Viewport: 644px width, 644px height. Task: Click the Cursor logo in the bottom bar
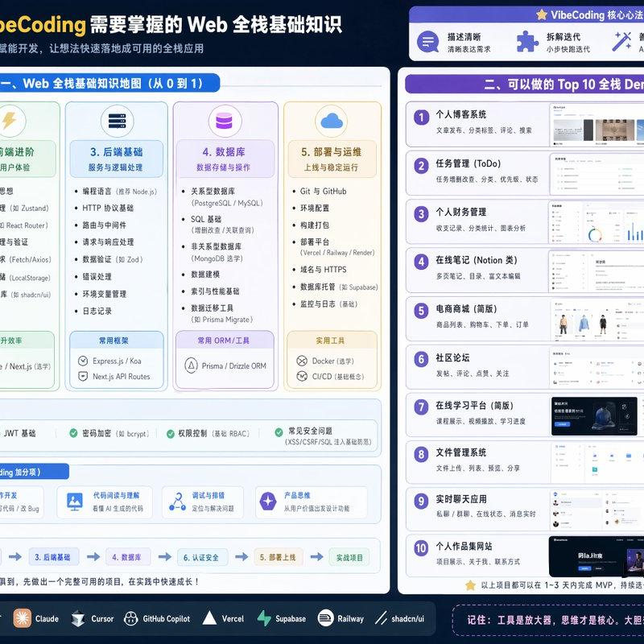pos(77,618)
